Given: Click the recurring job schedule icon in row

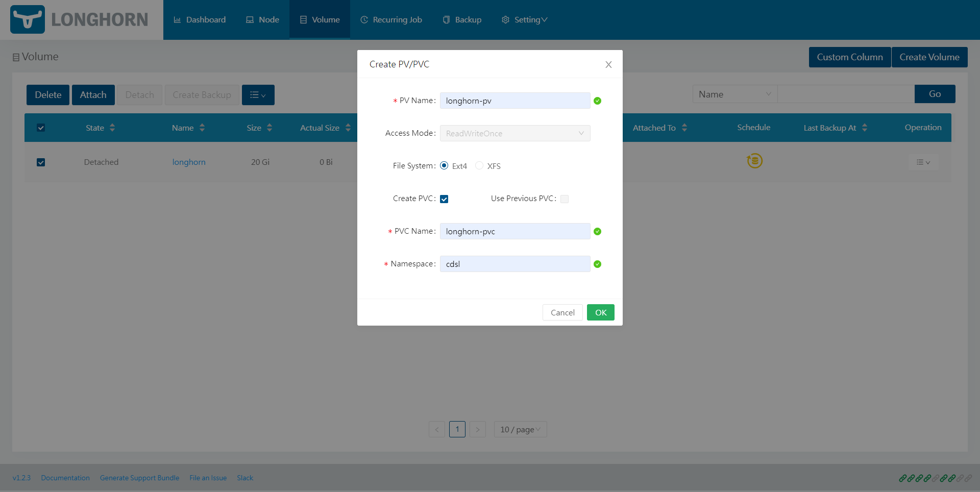Looking at the screenshot, I should point(754,161).
